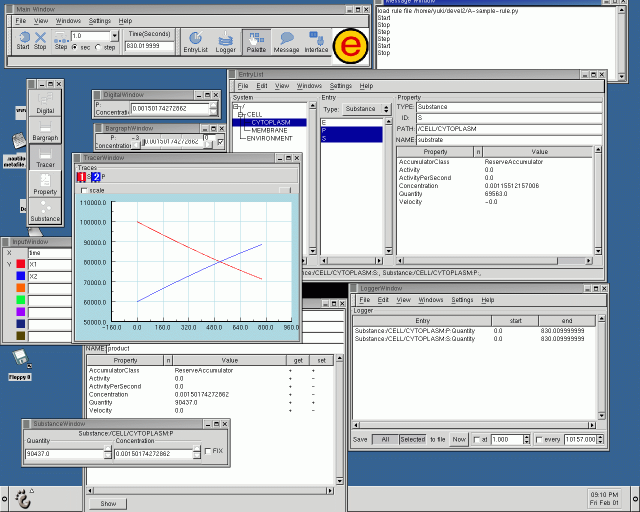
Task: Open Settings menu in Main Window
Action: 100,21
